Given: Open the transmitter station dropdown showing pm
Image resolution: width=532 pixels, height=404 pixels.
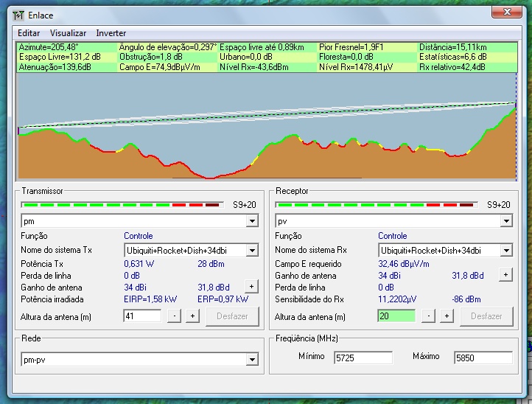Looking at the screenshot, I should [x=252, y=221].
